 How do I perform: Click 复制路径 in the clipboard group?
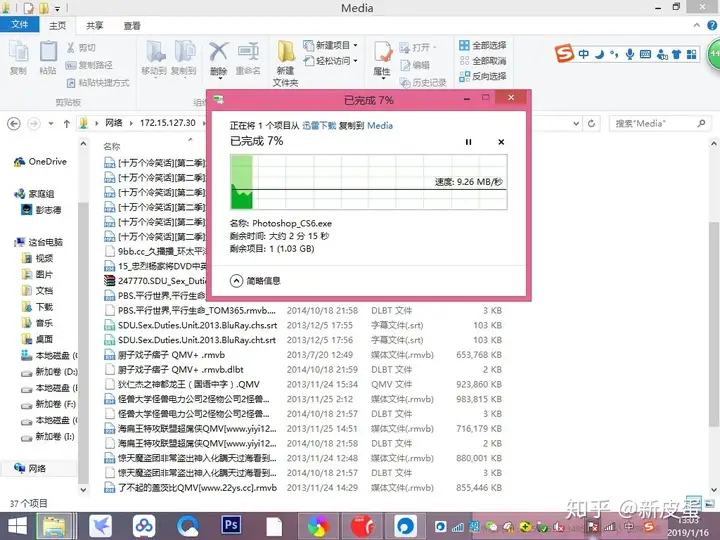90,65
